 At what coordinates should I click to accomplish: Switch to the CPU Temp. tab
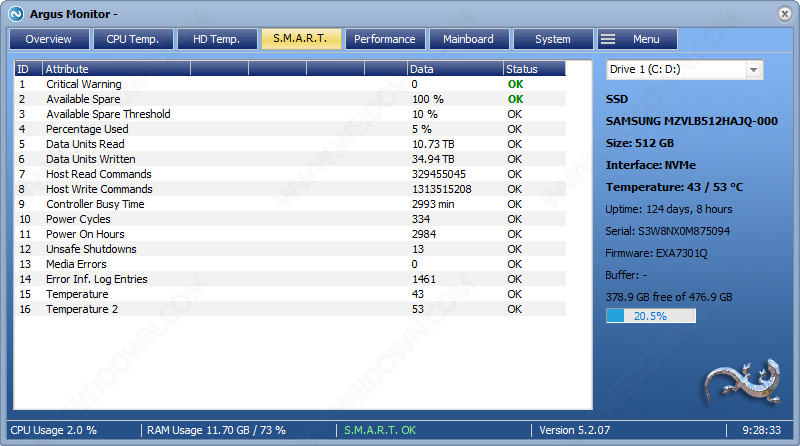tap(133, 39)
